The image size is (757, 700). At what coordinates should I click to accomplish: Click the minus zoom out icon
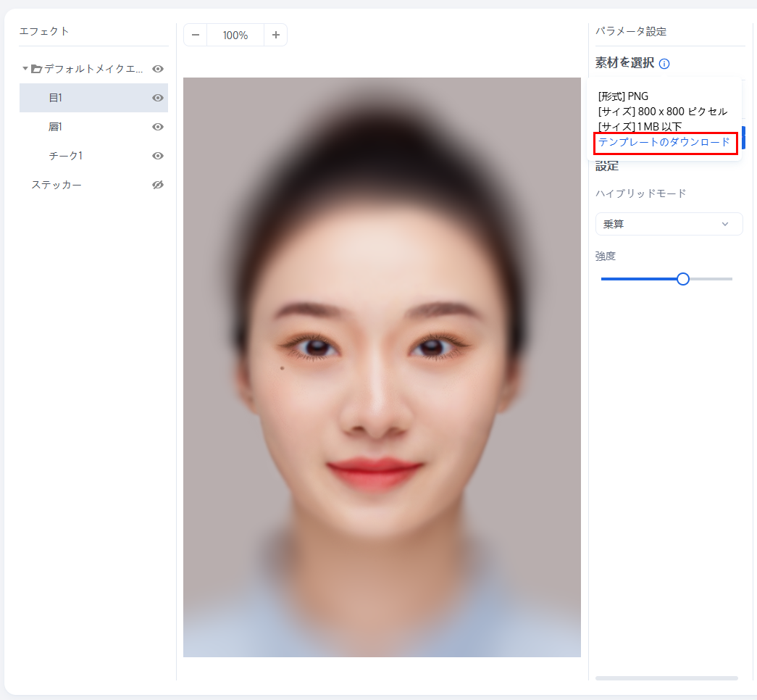[196, 35]
